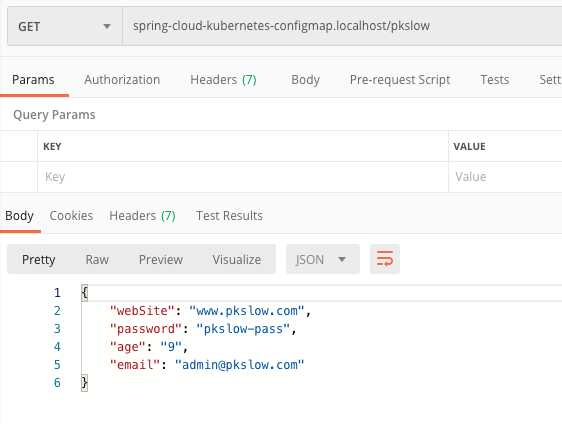Click the Key query param field
562x424 pixels.
click(243, 177)
